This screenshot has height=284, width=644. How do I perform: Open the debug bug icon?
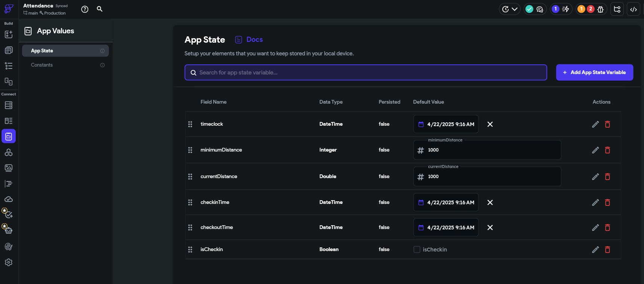tap(601, 9)
